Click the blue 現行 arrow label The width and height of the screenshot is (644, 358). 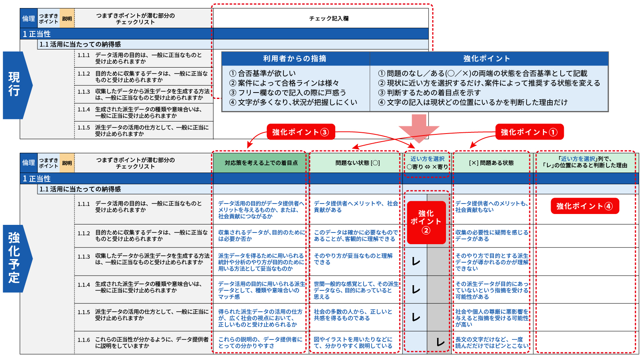pyautogui.click(x=18, y=85)
